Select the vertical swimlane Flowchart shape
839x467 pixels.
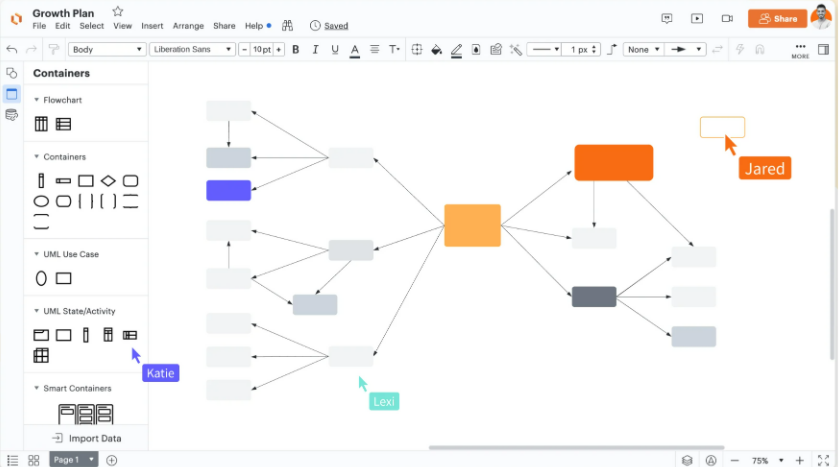tap(41, 124)
